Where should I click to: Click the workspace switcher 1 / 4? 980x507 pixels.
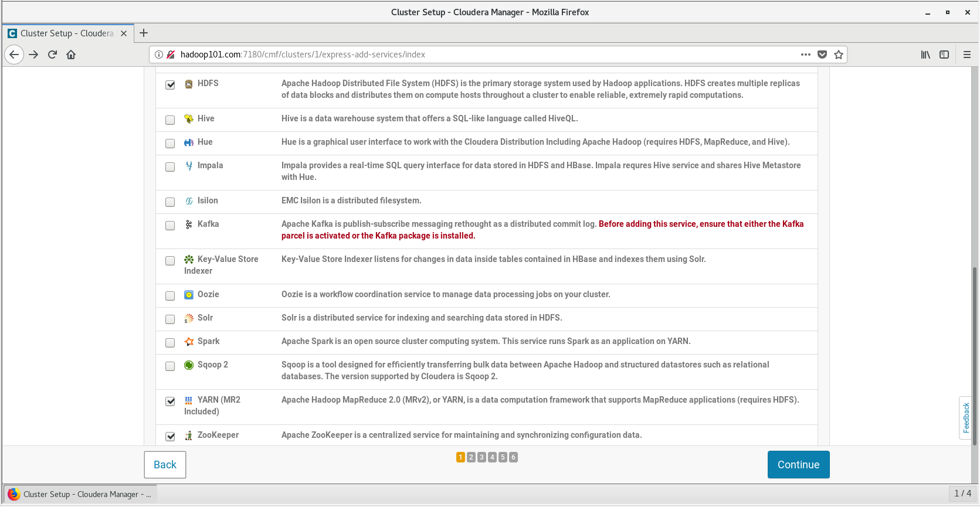point(962,494)
